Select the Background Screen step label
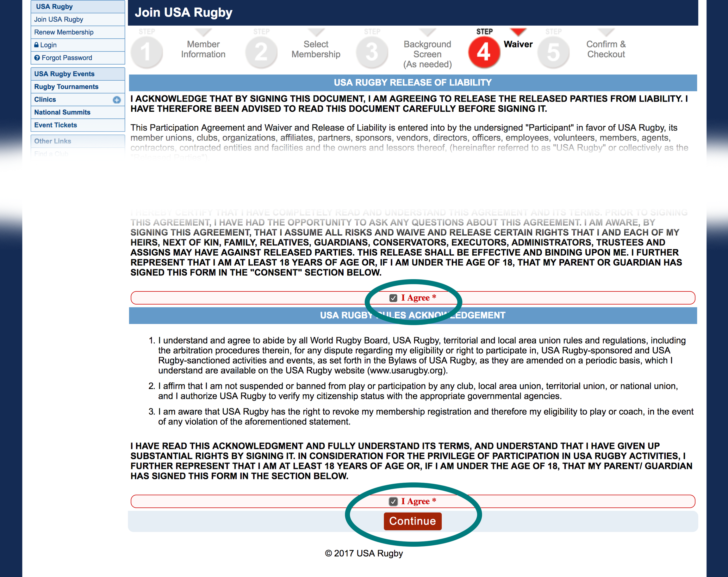The height and width of the screenshot is (577, 728). (x=427, y=54)
